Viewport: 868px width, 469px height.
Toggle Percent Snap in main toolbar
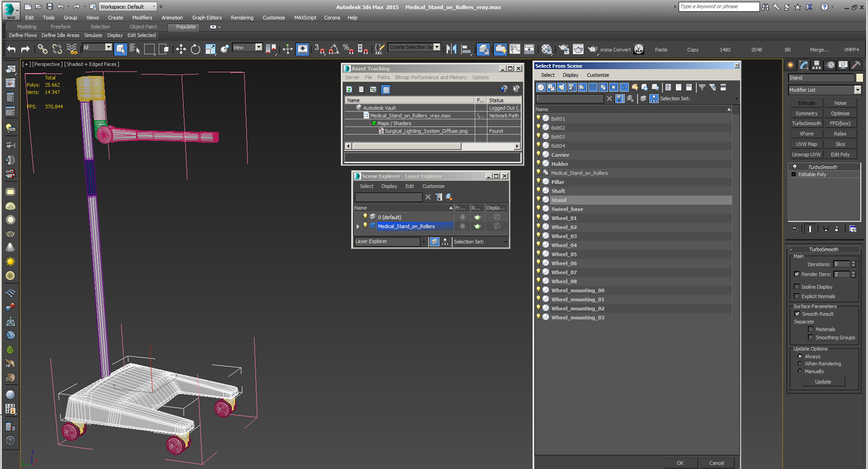tap(348, 49)
